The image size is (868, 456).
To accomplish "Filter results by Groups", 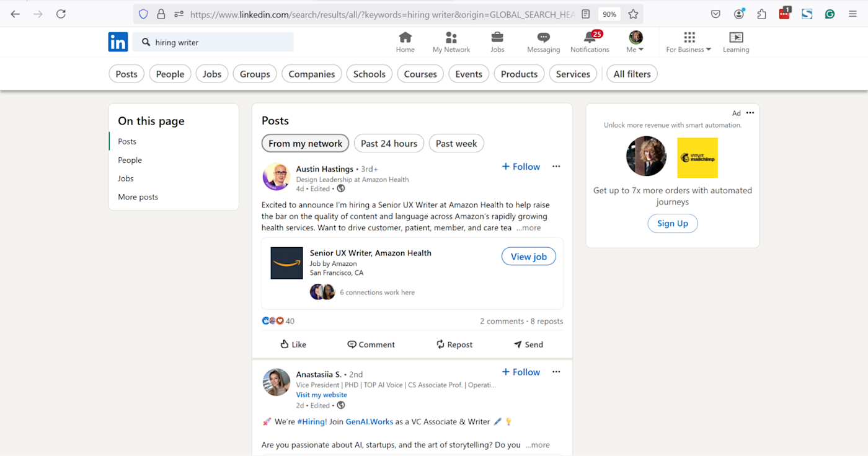I will coord(255,74).
